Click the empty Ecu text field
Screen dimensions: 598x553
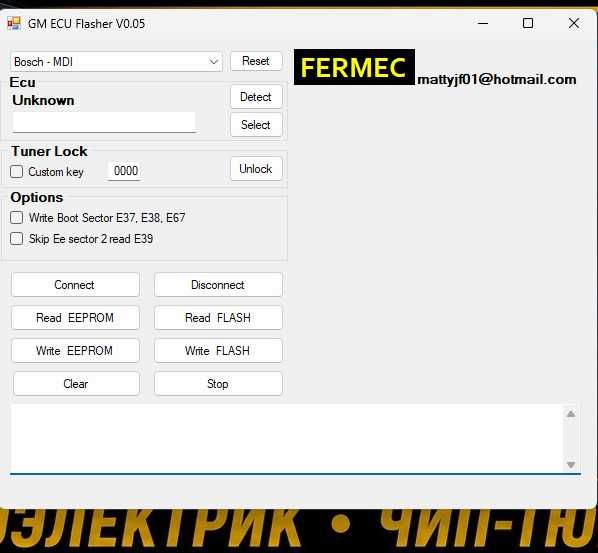104,122
